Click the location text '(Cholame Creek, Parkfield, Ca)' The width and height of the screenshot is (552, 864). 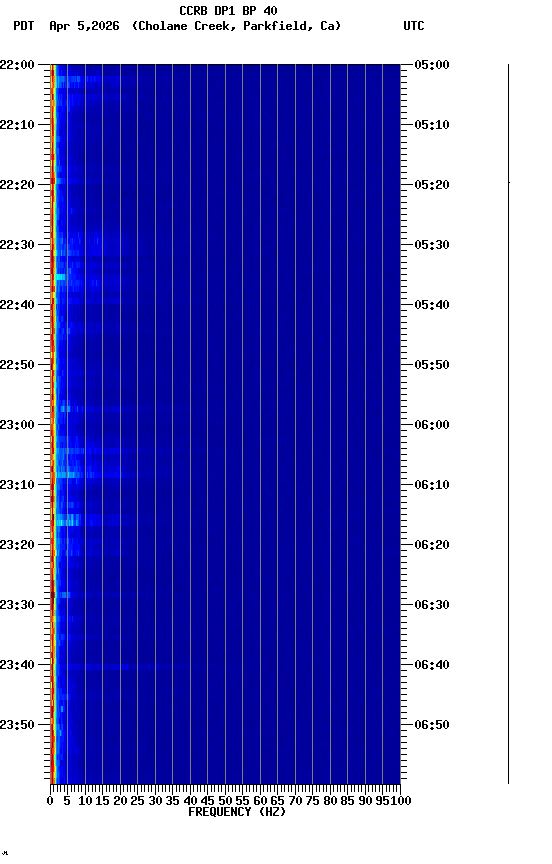[x=236, y=26]
